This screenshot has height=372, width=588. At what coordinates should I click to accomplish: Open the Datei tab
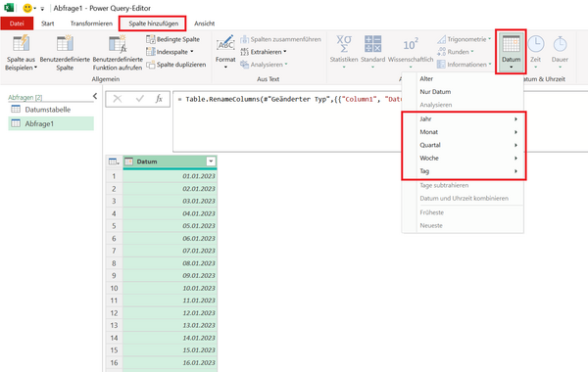17,23
